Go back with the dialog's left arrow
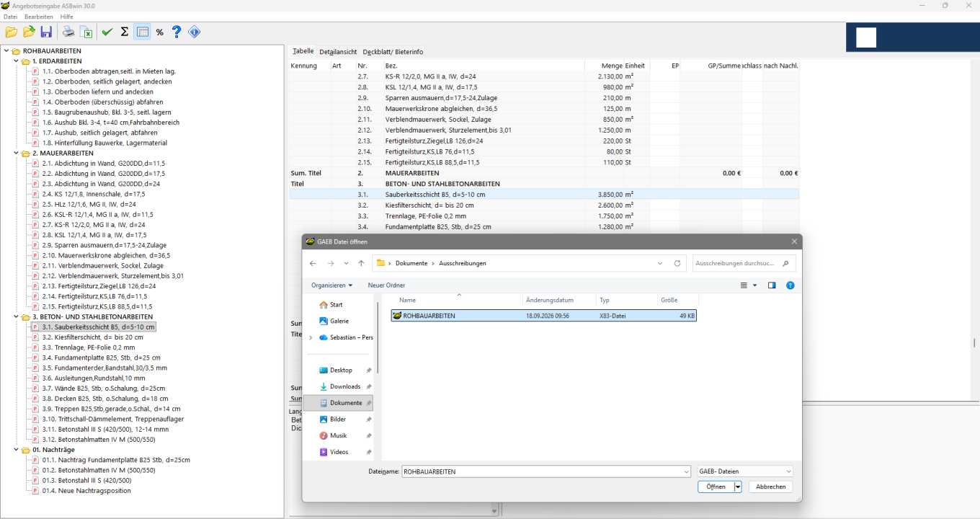980x519 pixels. [313, 263]
